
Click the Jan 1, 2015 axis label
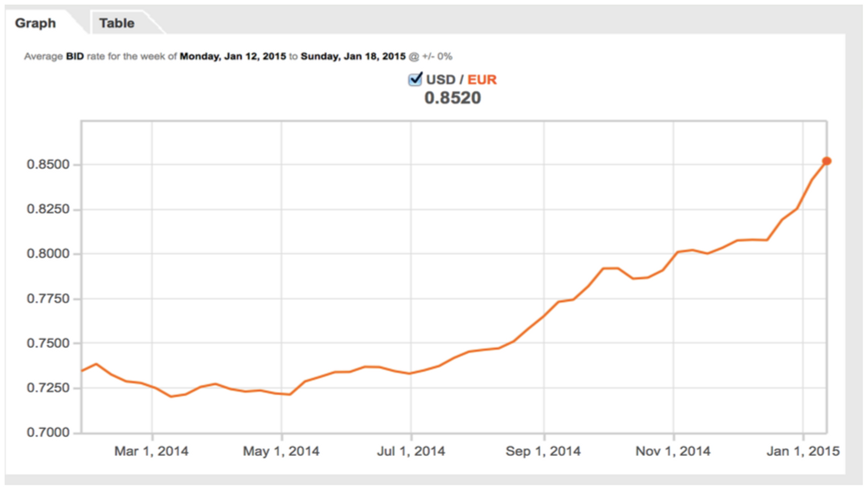pos(803,451)
